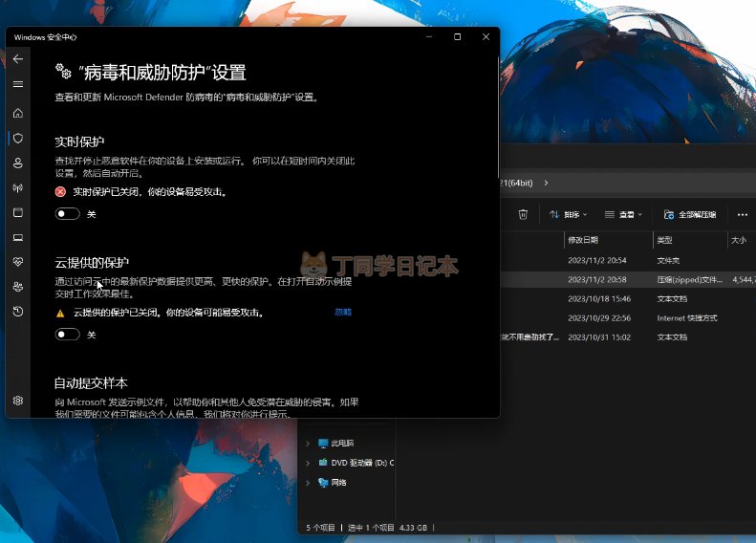Image resolution: width=756 pixels, height=543 pixels.
Task: Select the 压缩(zipped)文件 row in Explorer
Action: 628,280
